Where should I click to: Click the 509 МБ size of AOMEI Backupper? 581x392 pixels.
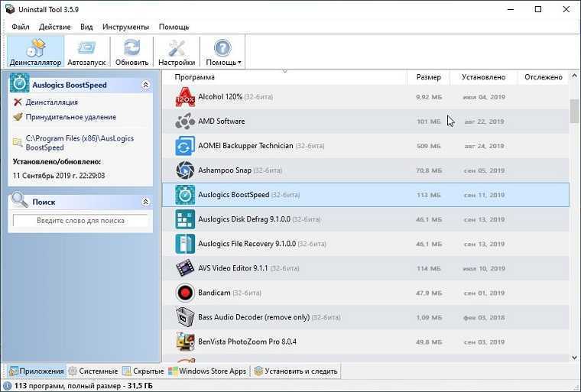428,147
